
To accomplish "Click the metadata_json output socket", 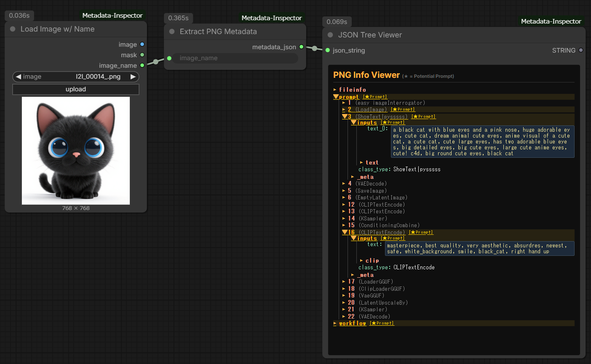I will [301, 47].
